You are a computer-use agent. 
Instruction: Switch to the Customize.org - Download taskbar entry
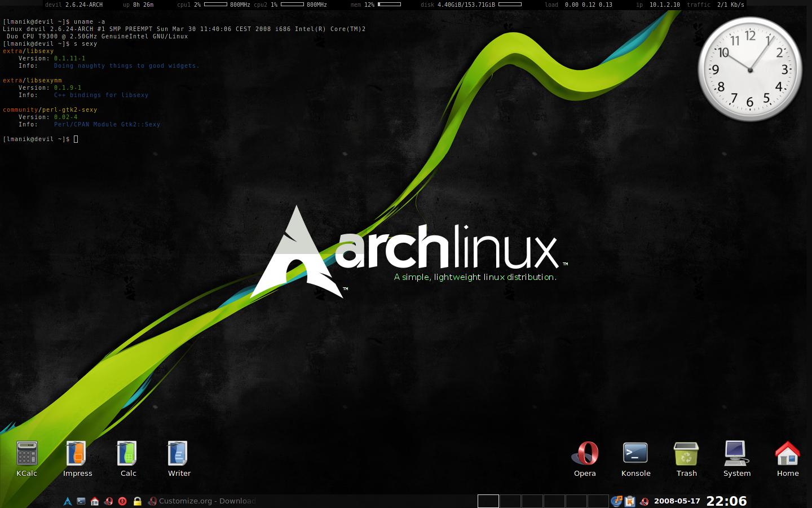point(202,501)
